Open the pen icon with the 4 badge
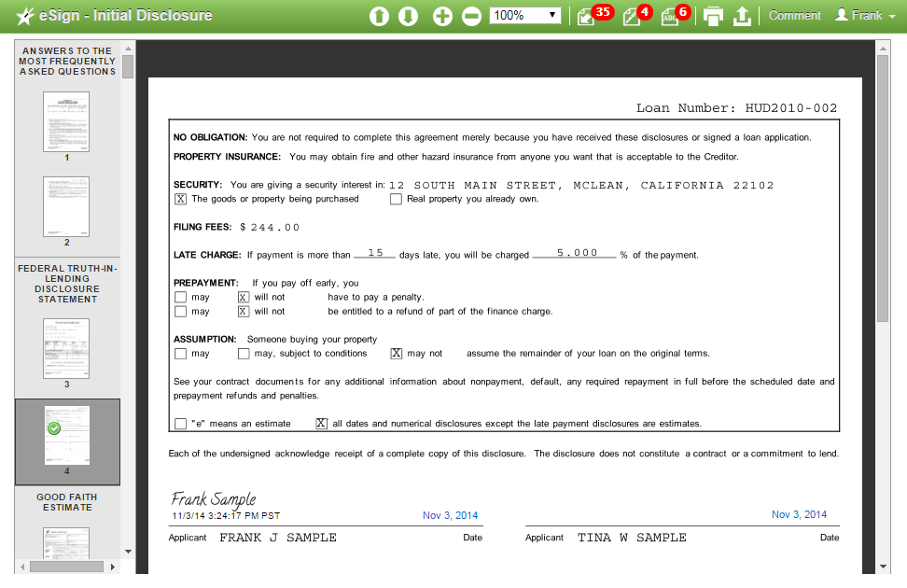The width and height of the screenshot is (907, 588). click(637, 15)
